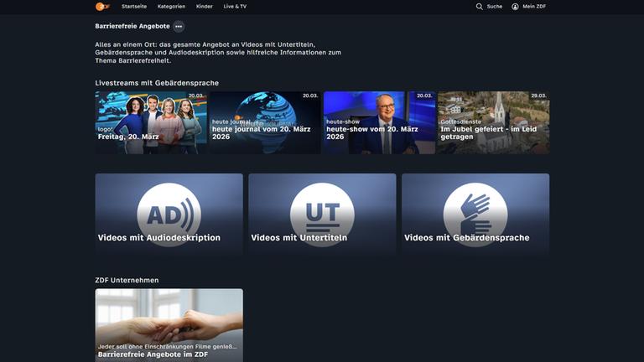The width and height of the screenshot is (644, 362).
Task: Go to the Kinder section
Action: (x=204, y=7)
